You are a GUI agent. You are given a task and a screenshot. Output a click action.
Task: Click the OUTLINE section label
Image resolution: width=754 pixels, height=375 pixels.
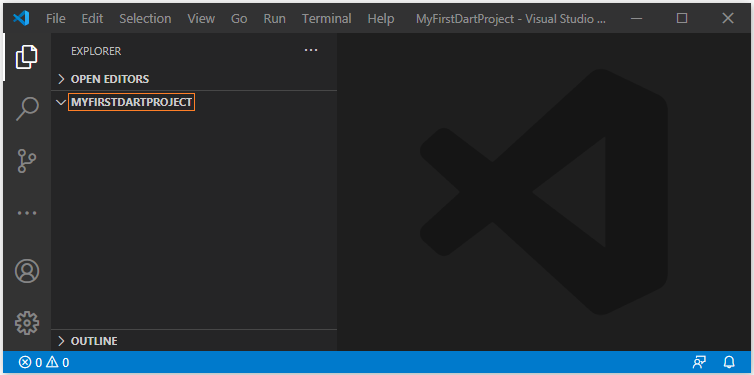point(94,341)
